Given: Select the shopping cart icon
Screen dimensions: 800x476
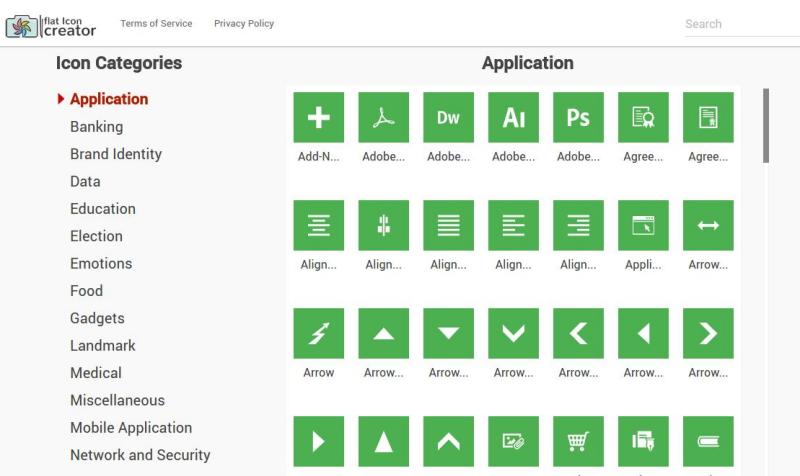Looking at the screenshot, I should [x=578, y=441].
